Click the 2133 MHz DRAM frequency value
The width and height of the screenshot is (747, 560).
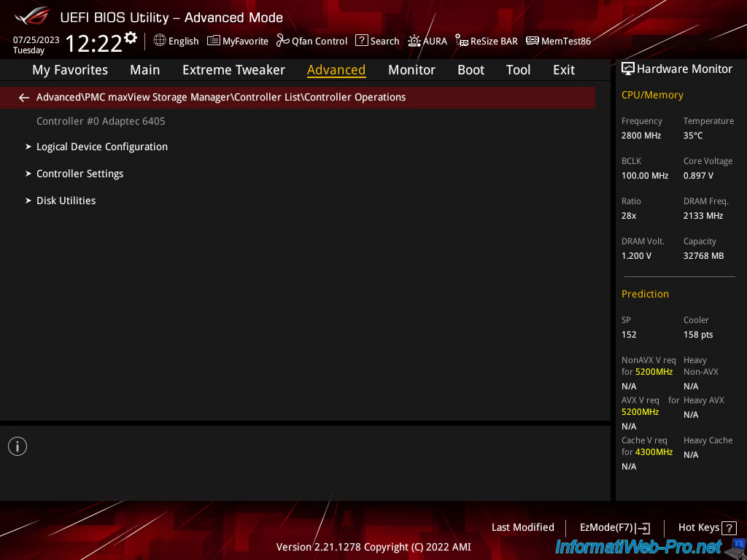(703, 216)
